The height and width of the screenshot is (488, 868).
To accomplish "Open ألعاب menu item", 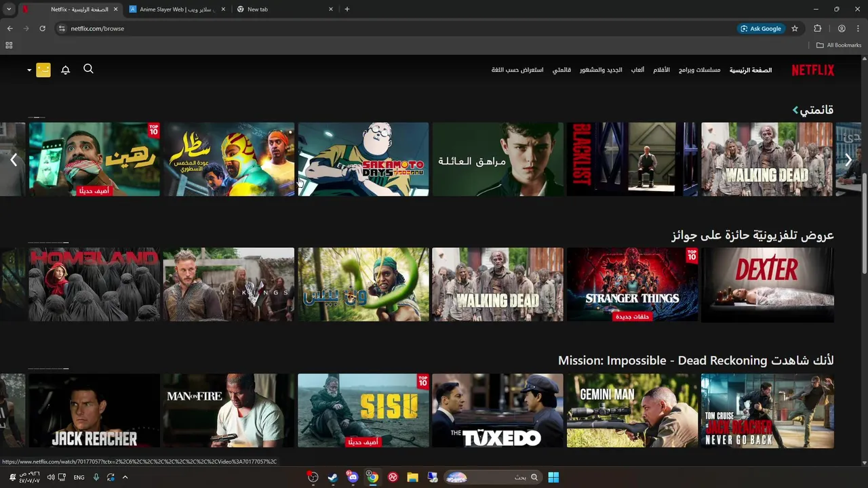I will [x=637, y=70].
